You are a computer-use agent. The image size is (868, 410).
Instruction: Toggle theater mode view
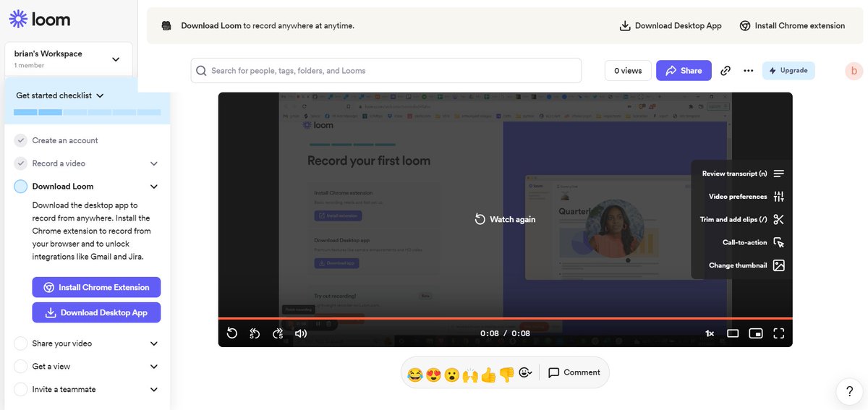[x=733, y=333]
